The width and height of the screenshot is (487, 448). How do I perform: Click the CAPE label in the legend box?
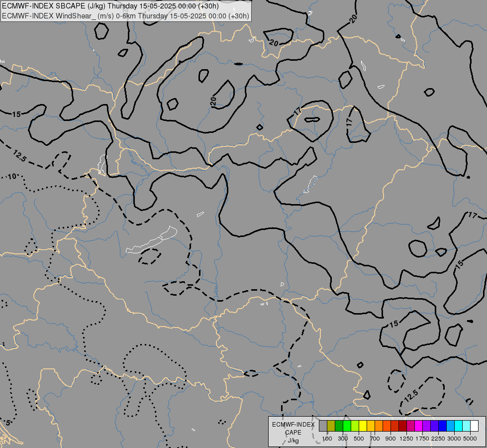(293, 433)
